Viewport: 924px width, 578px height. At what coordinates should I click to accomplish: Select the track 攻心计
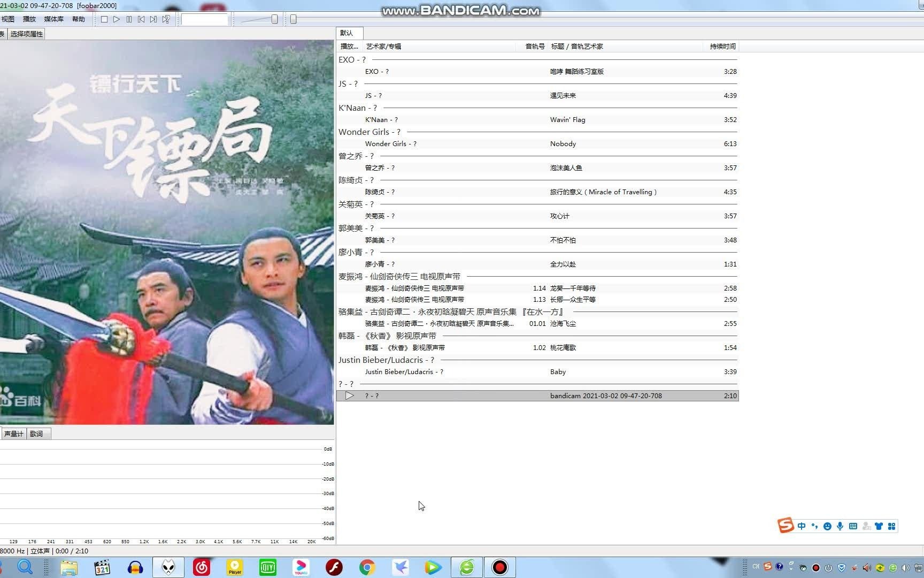(537, 216)
